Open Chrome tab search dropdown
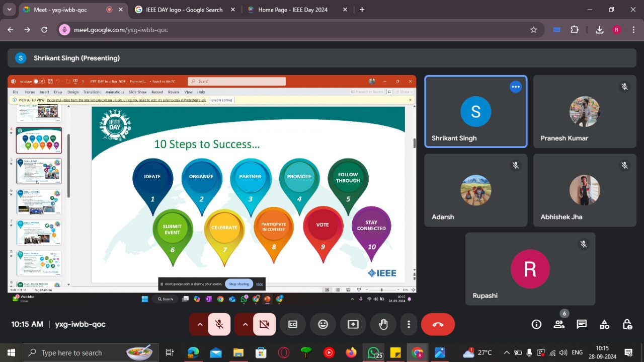The height and width of the screenshot is (362, 644). (x=9, y=10)
